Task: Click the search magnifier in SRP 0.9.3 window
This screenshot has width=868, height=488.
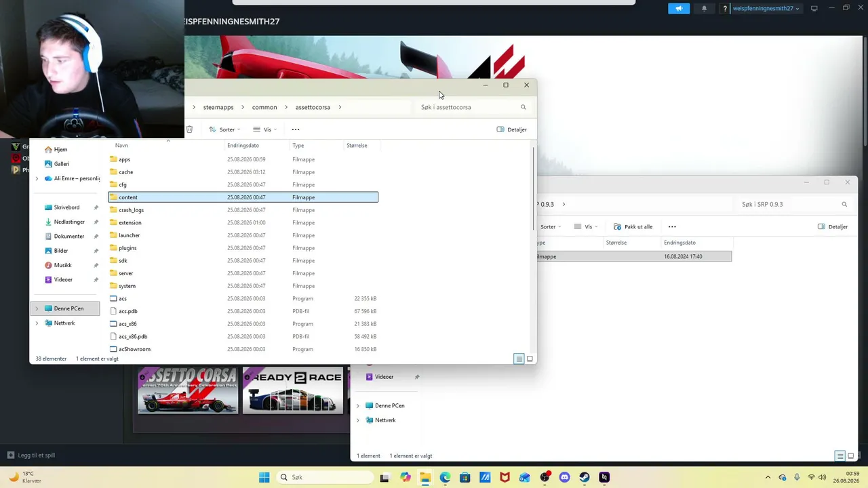Action: pos(844,204)
